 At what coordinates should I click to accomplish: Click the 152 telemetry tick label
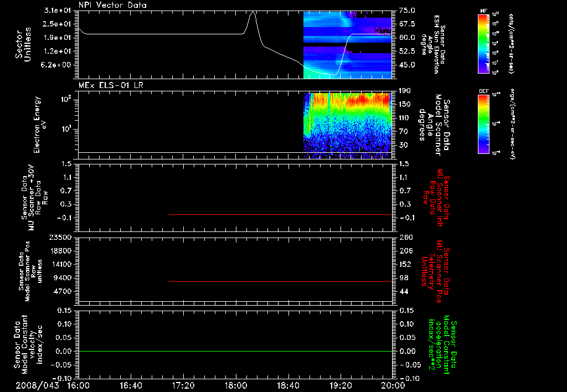(x=405, y=264)
